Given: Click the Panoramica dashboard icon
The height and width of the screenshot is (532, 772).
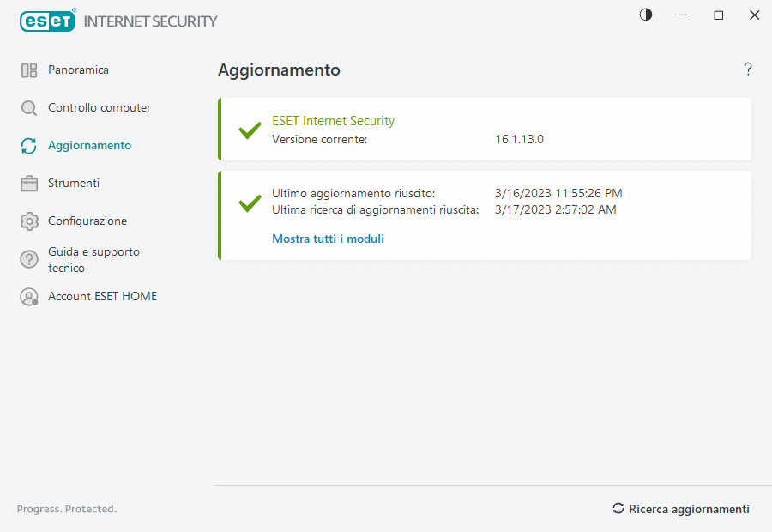Looking at the screenshot, I should click(29, 70).
